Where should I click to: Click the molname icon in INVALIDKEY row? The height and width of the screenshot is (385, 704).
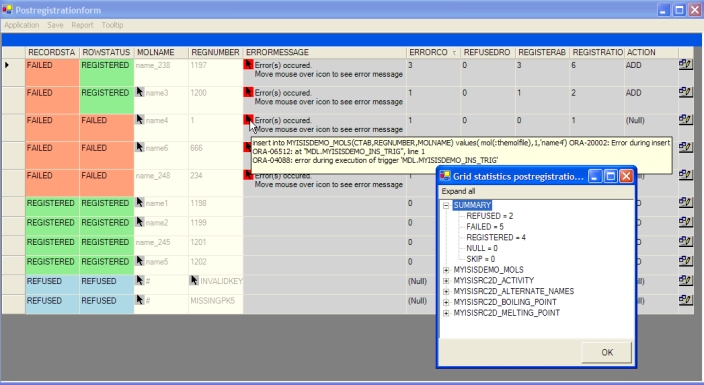tap(140, 280)
